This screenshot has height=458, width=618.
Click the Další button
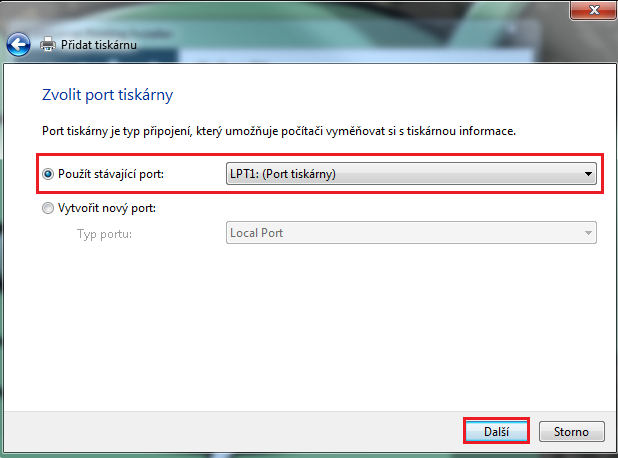pos(496,432)
